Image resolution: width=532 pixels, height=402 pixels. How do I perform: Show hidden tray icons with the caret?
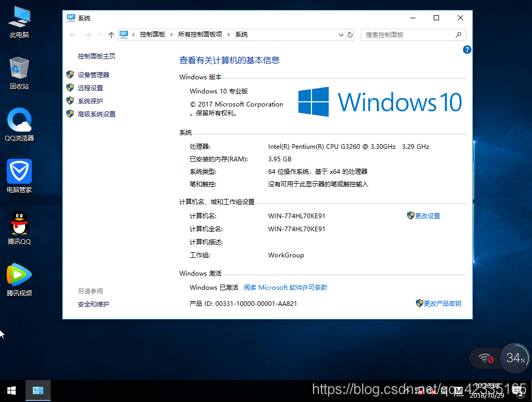[407, 391]
